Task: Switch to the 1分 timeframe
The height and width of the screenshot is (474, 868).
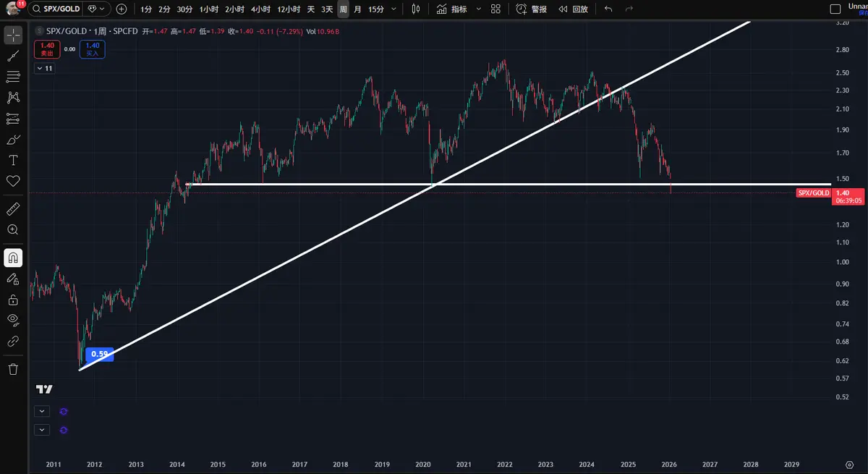Action: (x=146, y=9)
